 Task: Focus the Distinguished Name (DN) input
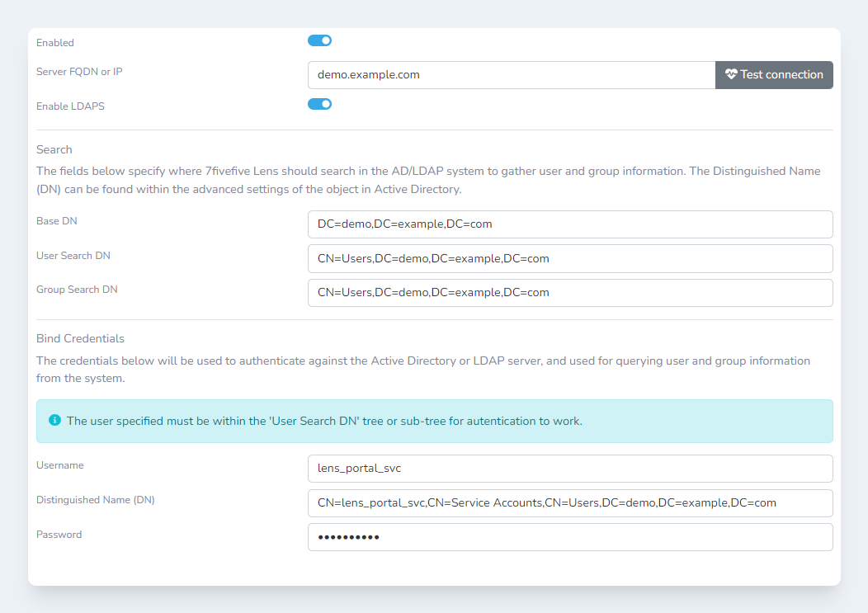(569, 502)
